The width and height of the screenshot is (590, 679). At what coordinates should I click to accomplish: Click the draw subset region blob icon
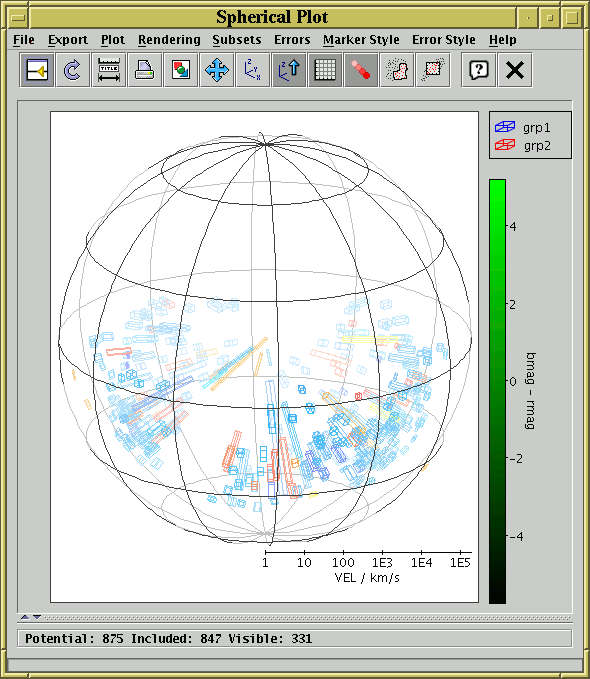tap(396, 70)
